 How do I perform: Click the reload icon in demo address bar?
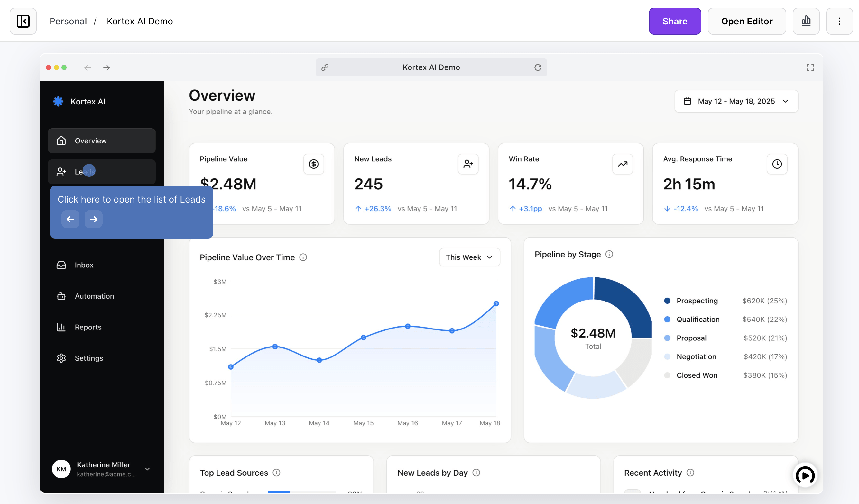[x=538, y=67]
